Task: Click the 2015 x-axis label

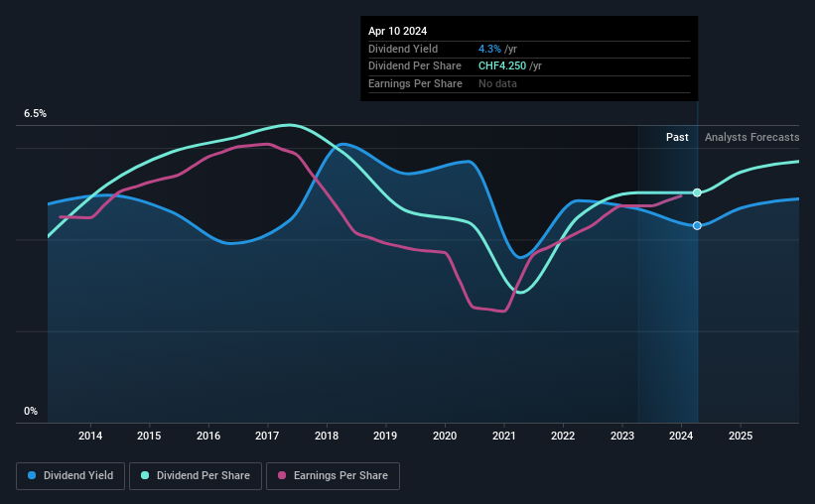Action: point(149,436)
